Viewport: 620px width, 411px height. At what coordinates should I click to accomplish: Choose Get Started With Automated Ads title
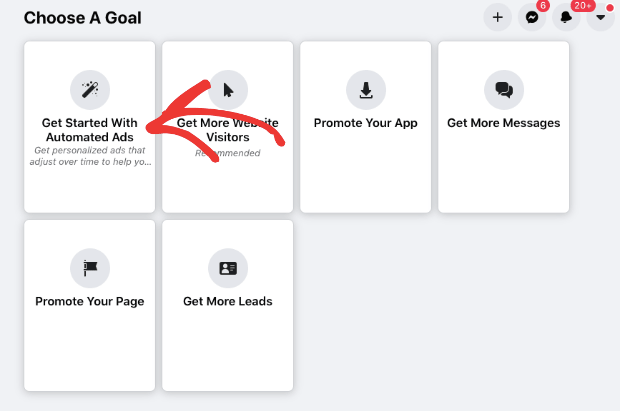(x=90, y=130)
